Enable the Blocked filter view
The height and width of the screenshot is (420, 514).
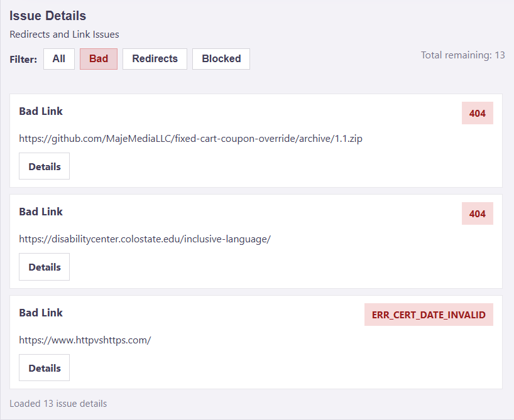pyautogui.click(x=221, y=58)
